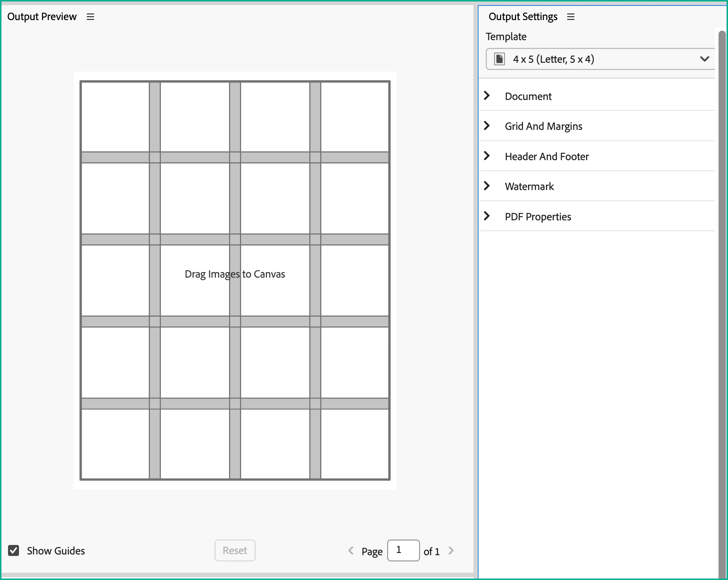Click the template page icon in dropdown
This screenshot has width=728, height=580.
pos(499,59)
